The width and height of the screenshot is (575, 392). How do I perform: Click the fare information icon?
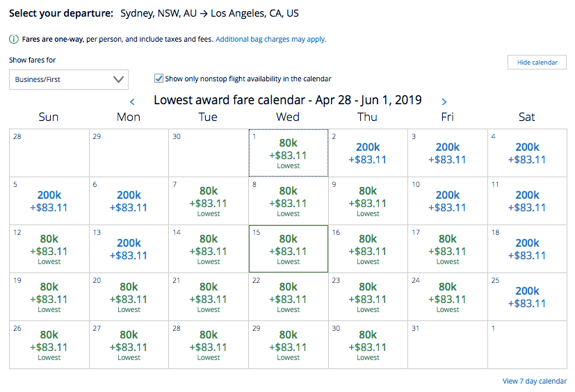click(x=14, y=40)
